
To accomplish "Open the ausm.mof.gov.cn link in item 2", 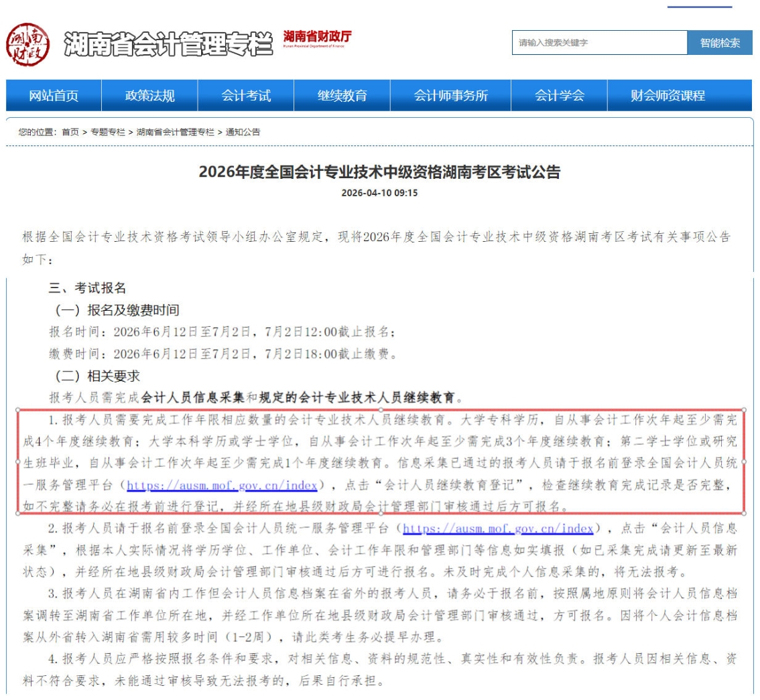I will [498, 528].
